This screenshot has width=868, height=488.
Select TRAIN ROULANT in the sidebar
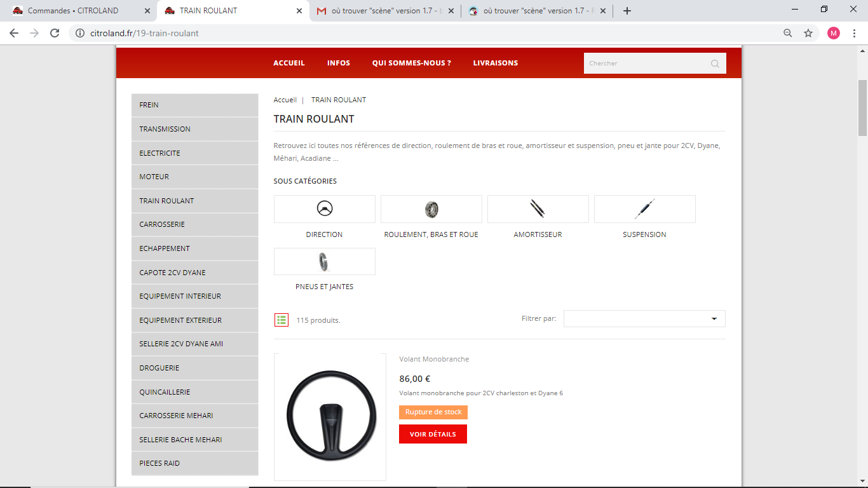point(195,201)
